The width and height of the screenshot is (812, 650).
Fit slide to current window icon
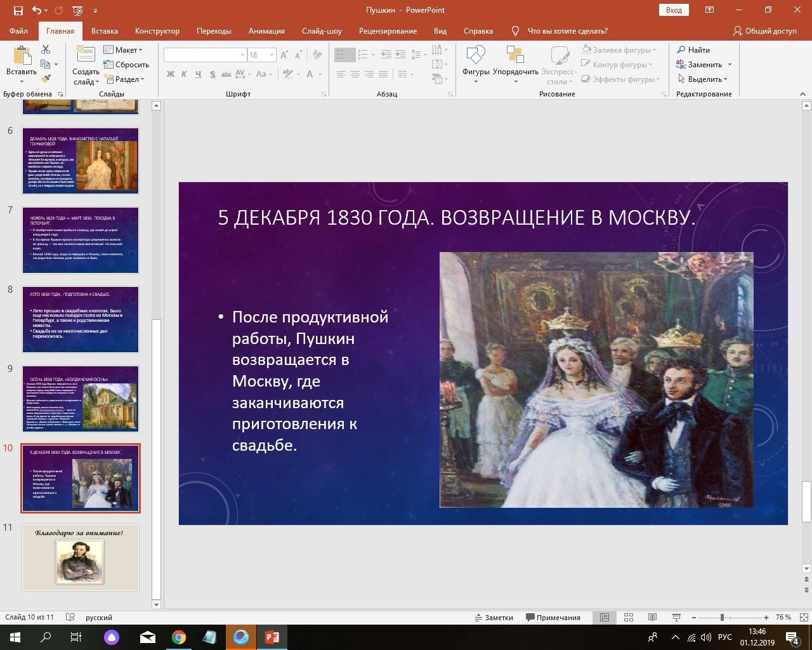[x=804, y=617]
